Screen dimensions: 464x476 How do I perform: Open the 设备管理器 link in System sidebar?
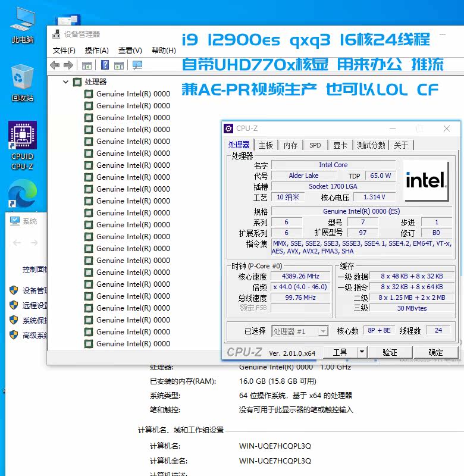point(35,290)
